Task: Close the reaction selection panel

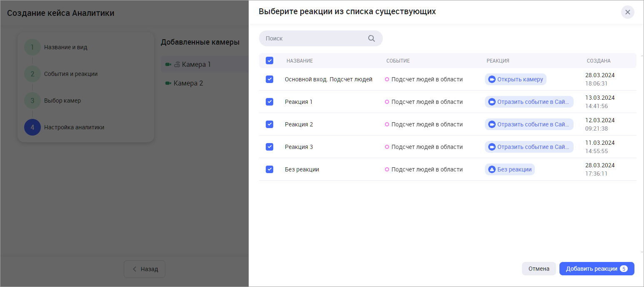Action: click(627, 12)
